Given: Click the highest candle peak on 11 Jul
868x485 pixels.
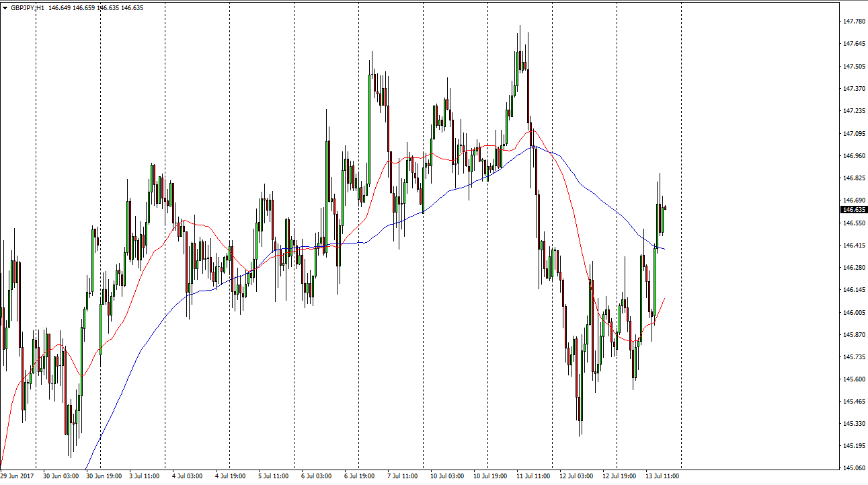Looking at the screenshot, I should tap(519, 27).
